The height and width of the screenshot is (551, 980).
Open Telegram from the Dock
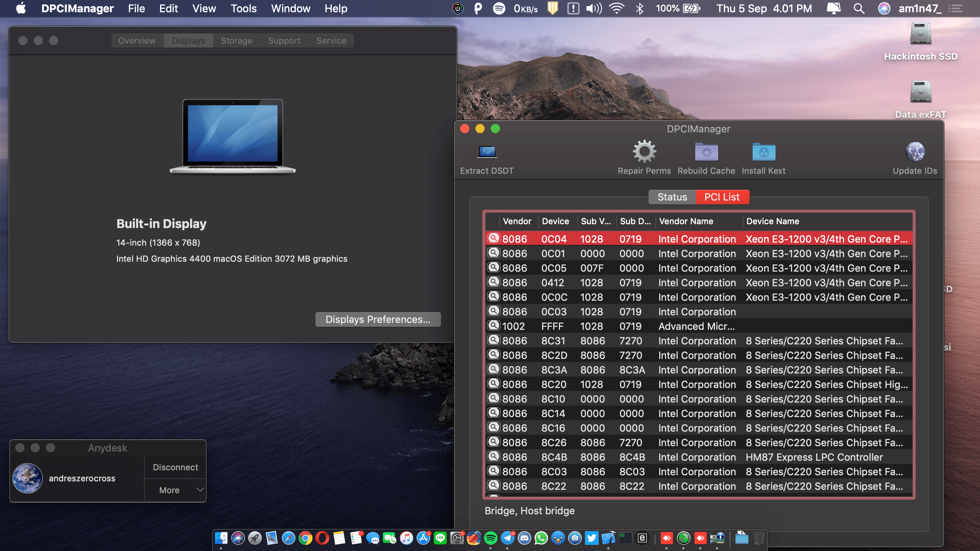507,538
